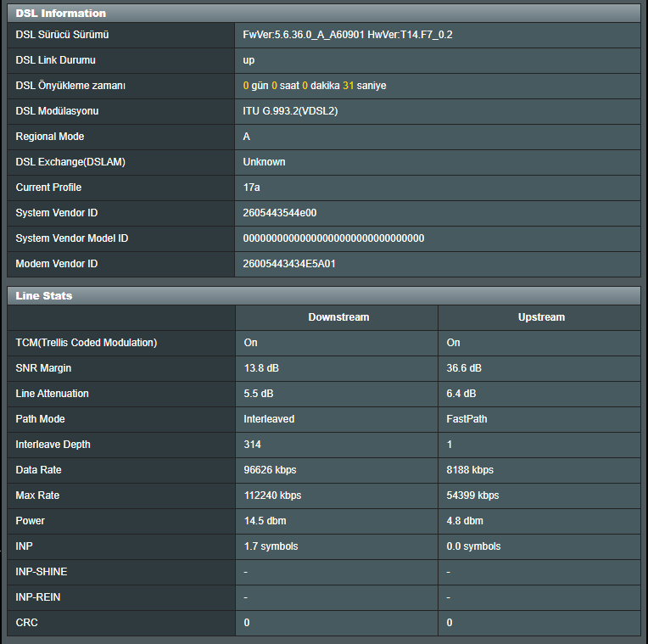The height and width of the screenshot is (644, 648).
Task: Click the System Vendor ID value 2605443544e00
Action: 279,213
